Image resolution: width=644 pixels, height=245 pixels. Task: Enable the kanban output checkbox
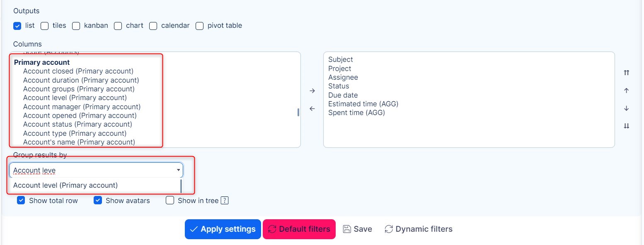76,26
